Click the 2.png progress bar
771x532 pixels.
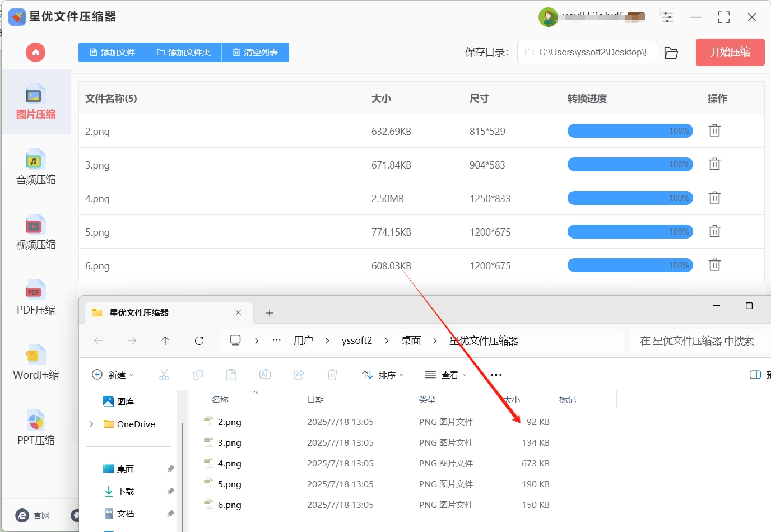point(630,131)
